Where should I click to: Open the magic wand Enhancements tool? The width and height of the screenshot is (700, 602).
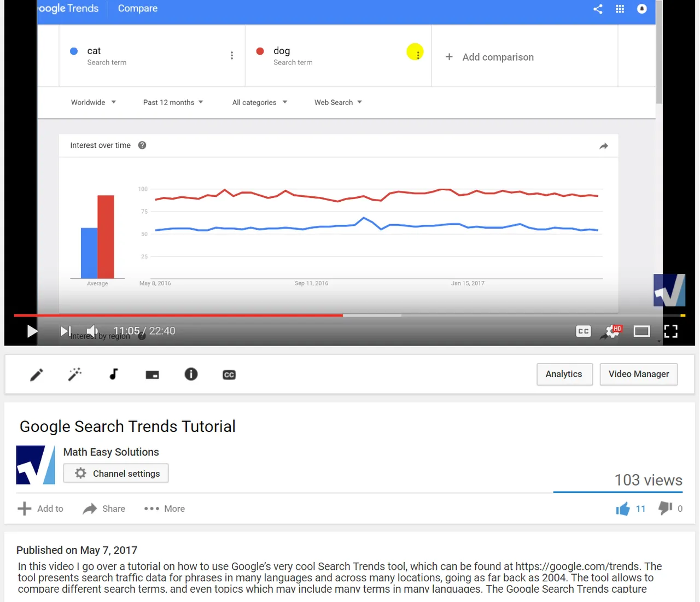pos(75,375)
